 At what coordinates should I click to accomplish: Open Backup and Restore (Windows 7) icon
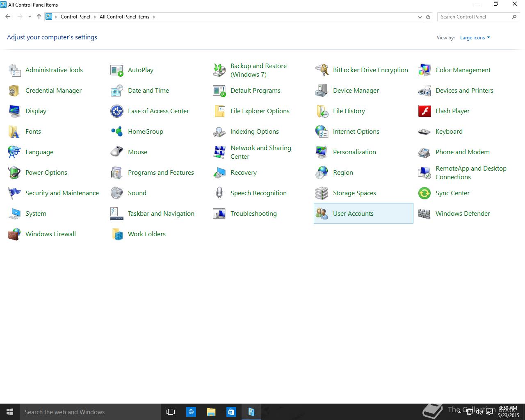pos(219,70)
